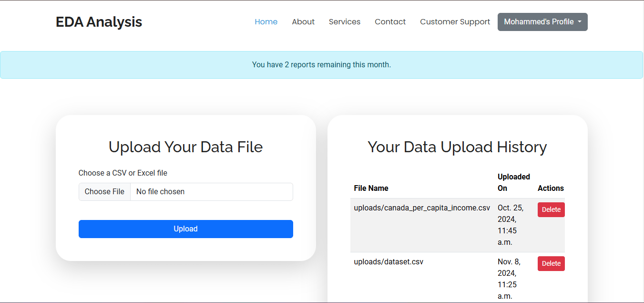The height and width of the screenshot is (303, 644).
Task: Open the About page
Action: click(x=303, y=22)
